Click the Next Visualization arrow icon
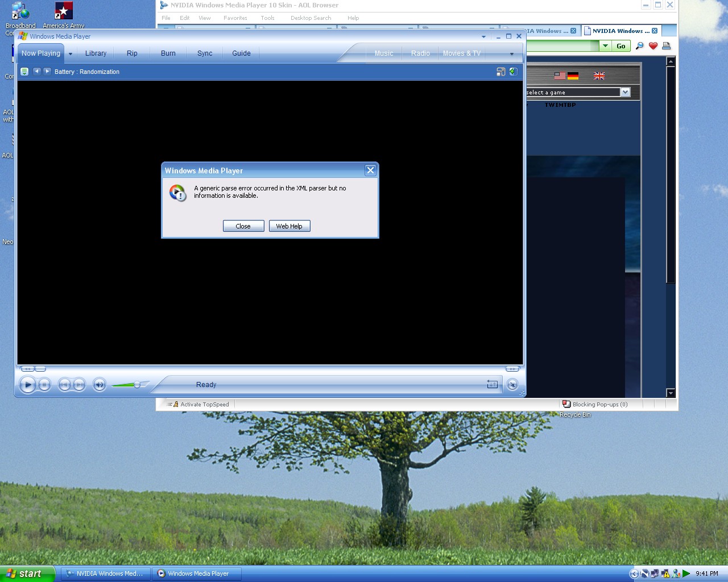This screenshot has height=582, width=728. 47,72
